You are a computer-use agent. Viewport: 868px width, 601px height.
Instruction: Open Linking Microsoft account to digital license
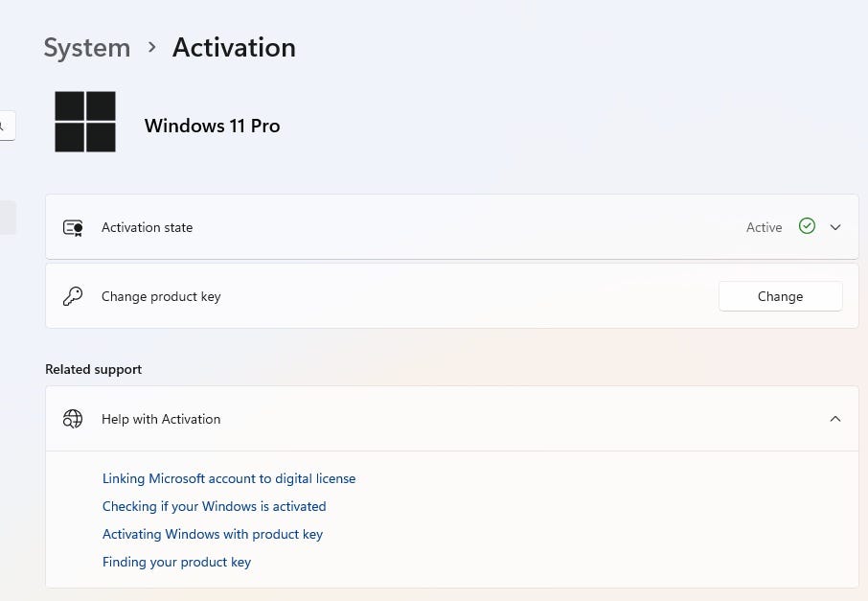click(229, 478)
